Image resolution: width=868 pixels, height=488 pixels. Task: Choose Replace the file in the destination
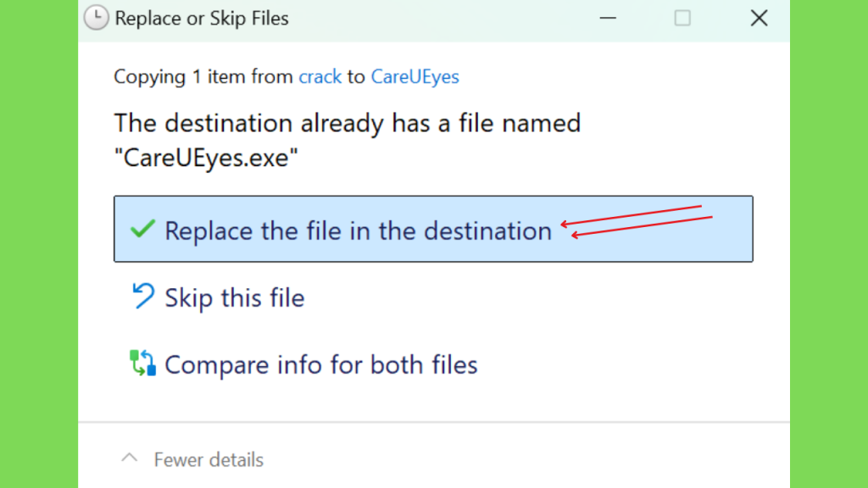pyautogui.click(x=433, y=229)
